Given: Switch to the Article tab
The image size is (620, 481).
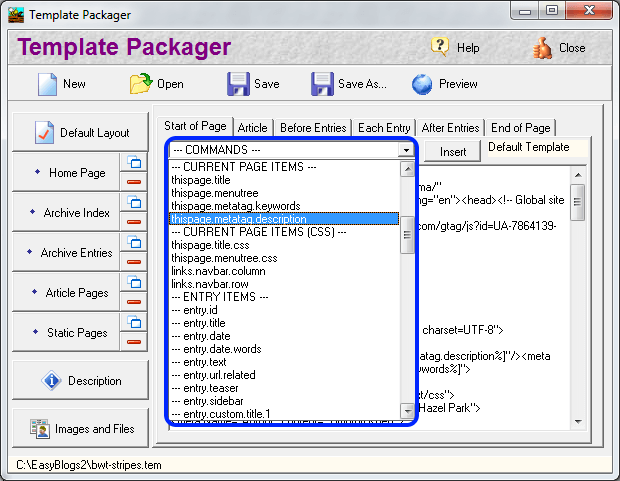Looking at the screenshot, I should pyautogui.click(x=253, y=128).
